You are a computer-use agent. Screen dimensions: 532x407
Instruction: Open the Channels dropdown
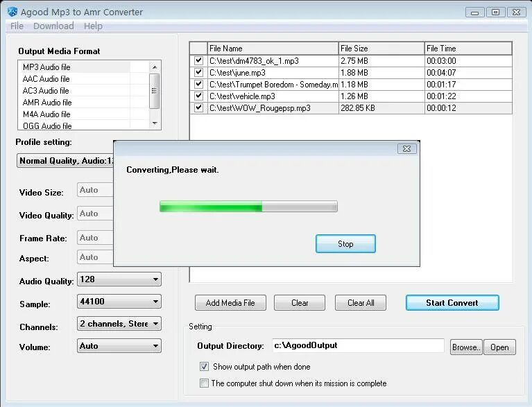pos(119,324)
